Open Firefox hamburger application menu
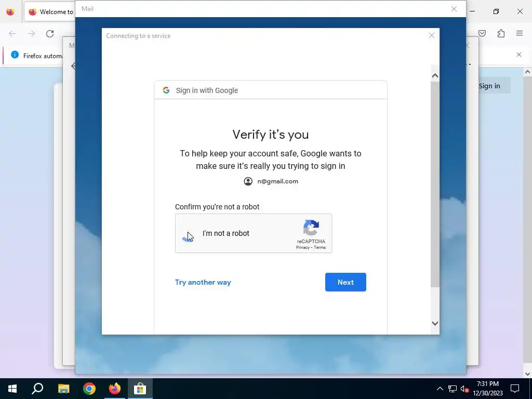Image resolution: width=532 pixels, height=399 pixels. tap(520, 33)
